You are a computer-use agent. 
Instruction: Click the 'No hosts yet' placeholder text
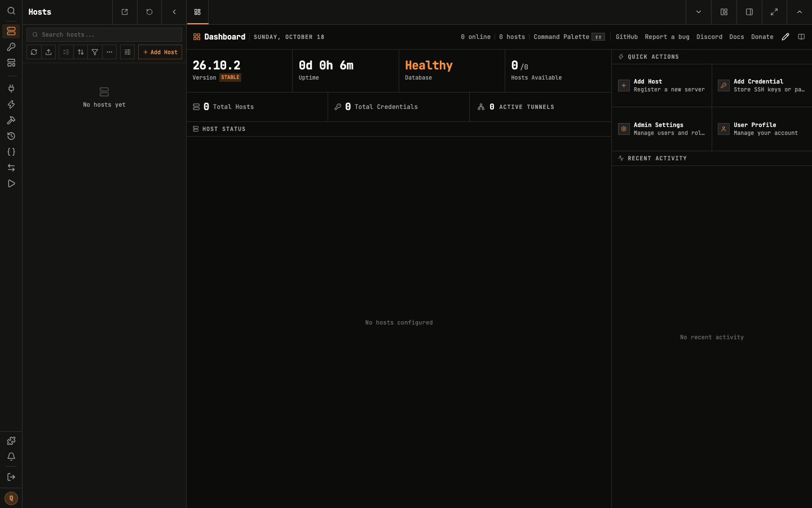[104, 104]
